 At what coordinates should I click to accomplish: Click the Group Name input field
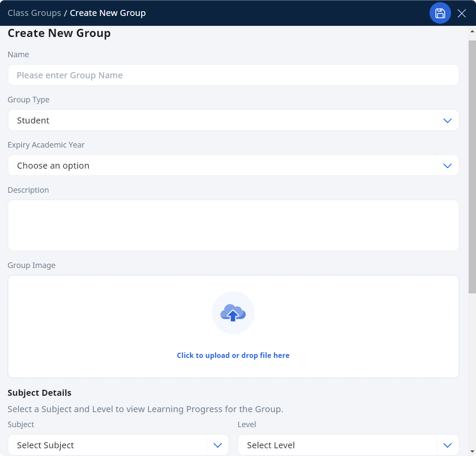[233, 75]
